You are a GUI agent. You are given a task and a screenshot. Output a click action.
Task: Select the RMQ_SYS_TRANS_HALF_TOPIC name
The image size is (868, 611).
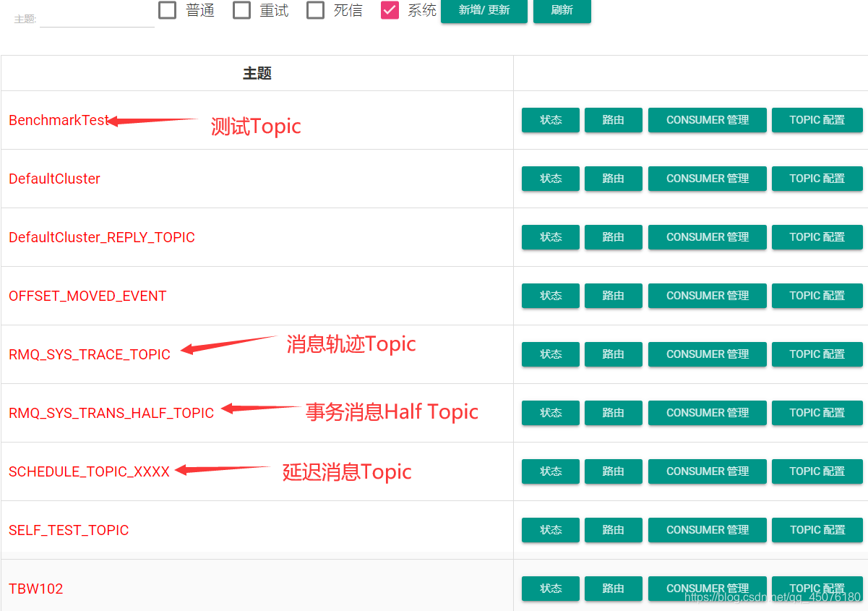[111, 413]
